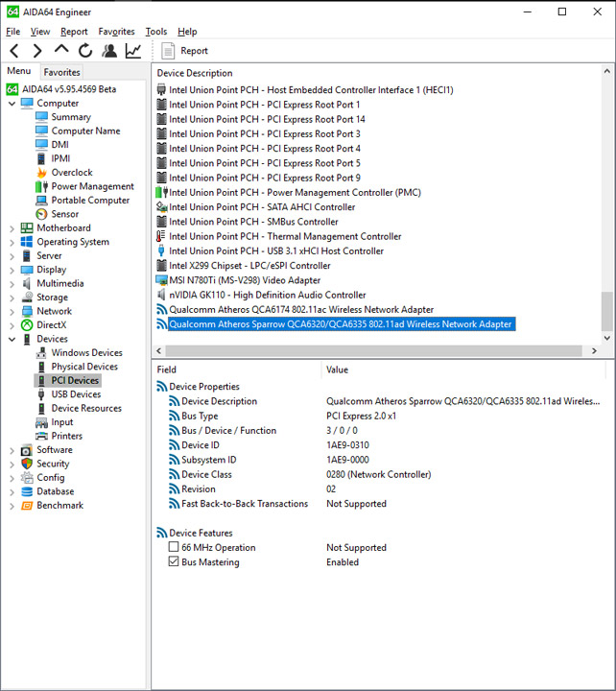Click the Storage disk icon
The height and width of the screenshot is (691, 616).
27,297
